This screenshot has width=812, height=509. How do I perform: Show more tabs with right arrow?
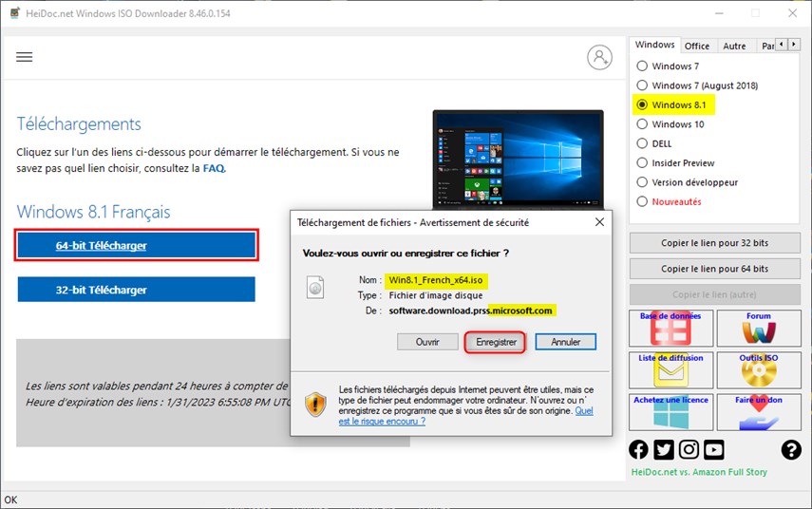tap(793, 45)
